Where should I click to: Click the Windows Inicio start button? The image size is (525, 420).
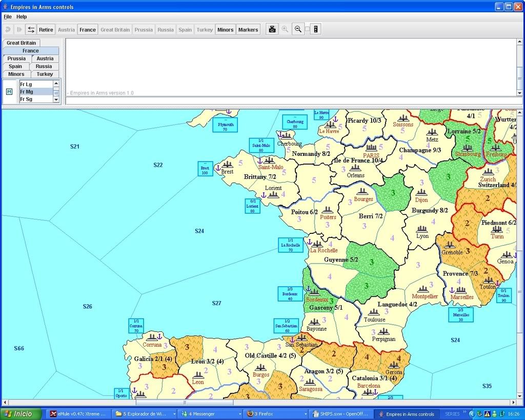21,414
